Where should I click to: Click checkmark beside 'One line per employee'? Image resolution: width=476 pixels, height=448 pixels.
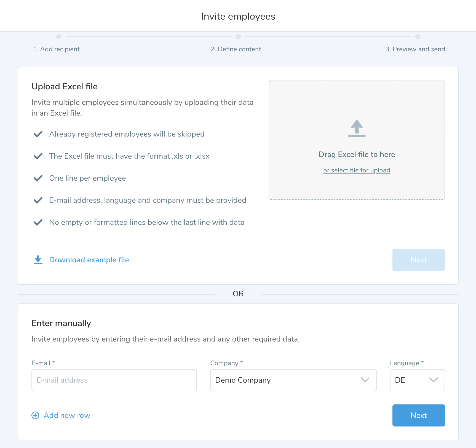coord(38,178)
